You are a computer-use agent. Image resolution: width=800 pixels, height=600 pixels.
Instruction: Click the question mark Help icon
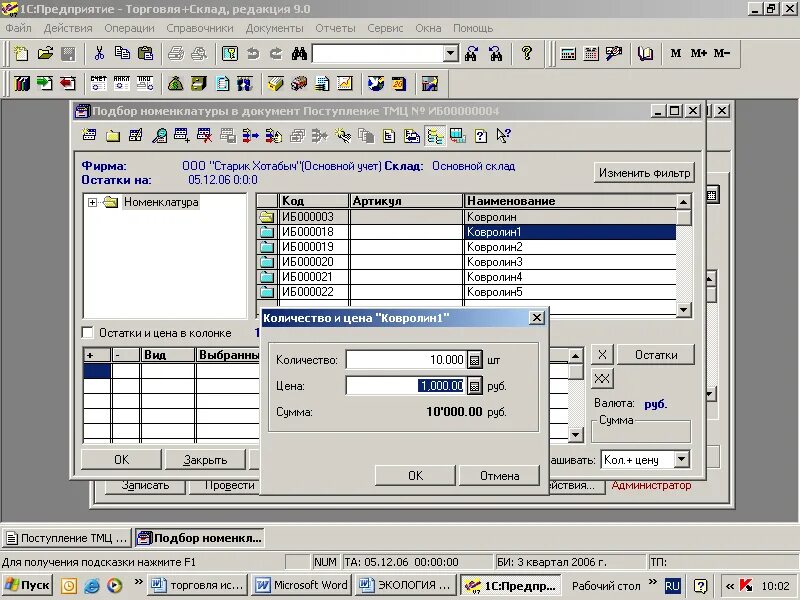[x=527, y=53]
